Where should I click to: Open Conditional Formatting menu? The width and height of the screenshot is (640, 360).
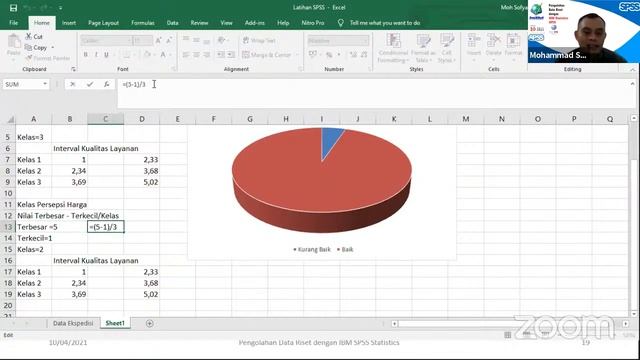(393, 48)
